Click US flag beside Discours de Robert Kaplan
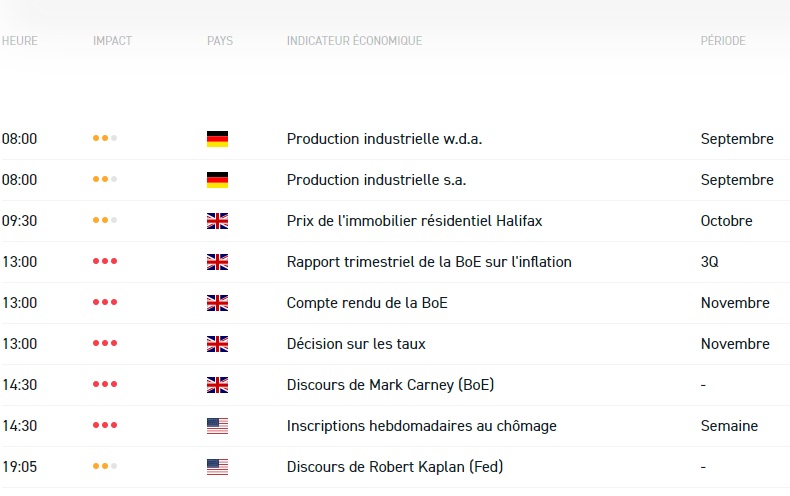This screenshot has height=496, width=790. 217,467
